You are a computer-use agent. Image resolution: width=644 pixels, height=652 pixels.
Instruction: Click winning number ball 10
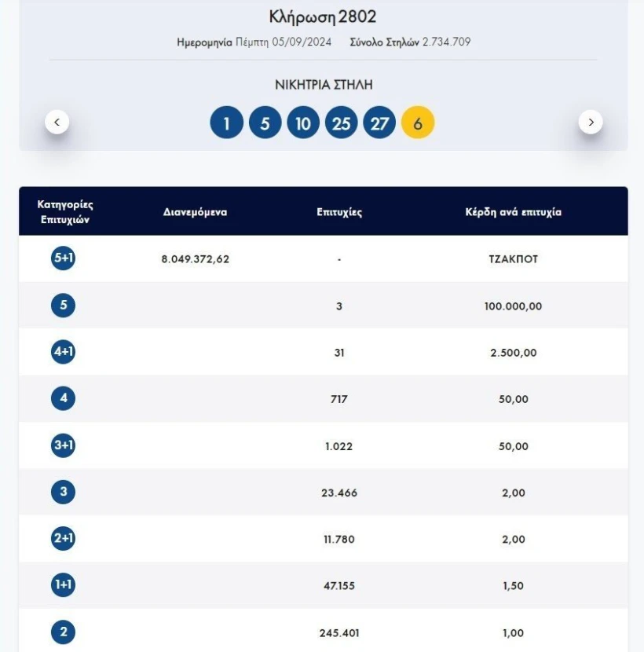coord(303,123)
